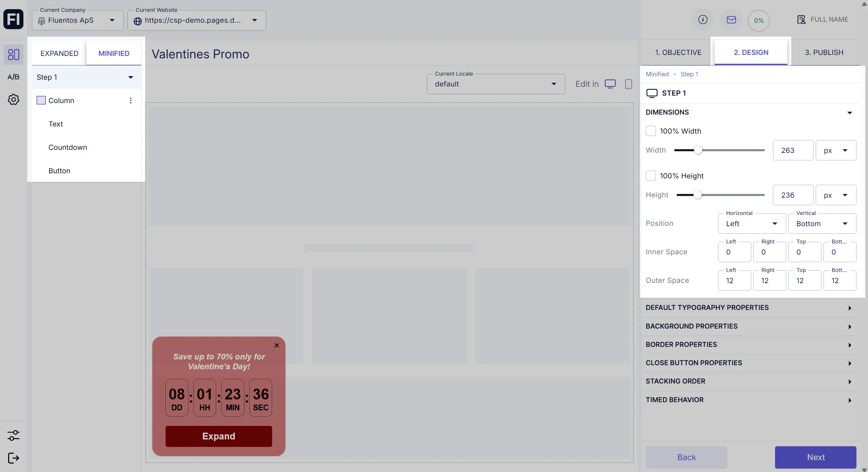Click the sliders preferences icon
The height and width of the screenshot is (472, 868).
[x=14, y=435]
